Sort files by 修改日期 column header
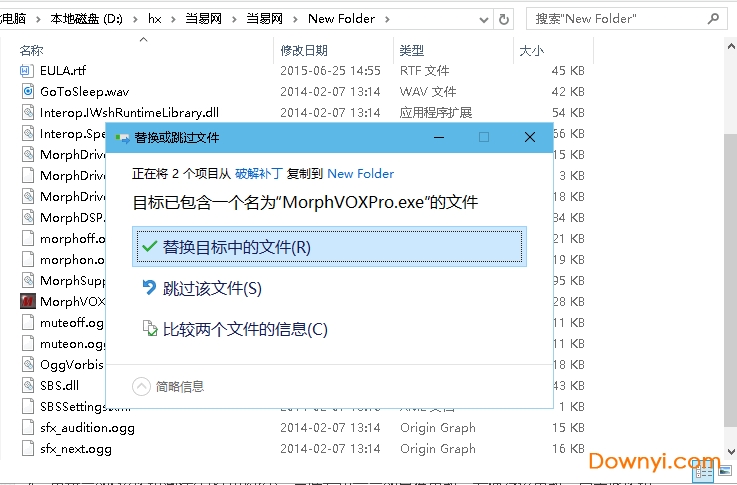This screenshot has height=485, width=737. coord(304,50)
